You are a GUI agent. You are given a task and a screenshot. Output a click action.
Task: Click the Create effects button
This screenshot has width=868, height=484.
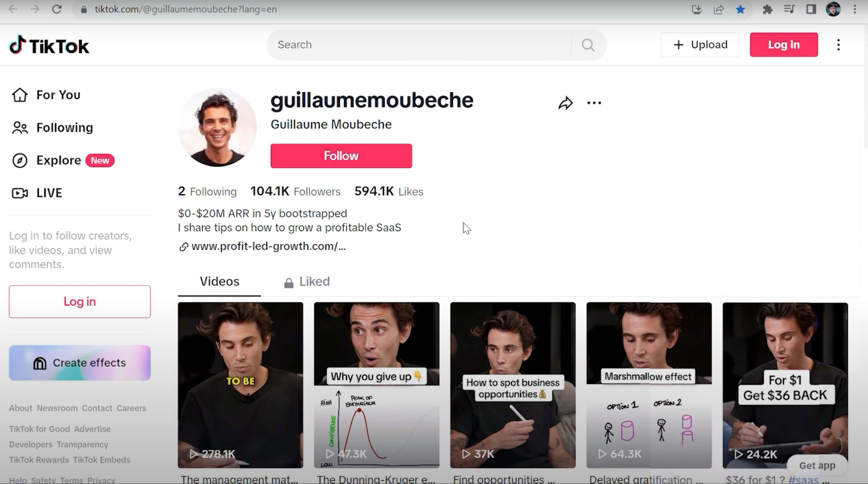click(x=80, y=363)
